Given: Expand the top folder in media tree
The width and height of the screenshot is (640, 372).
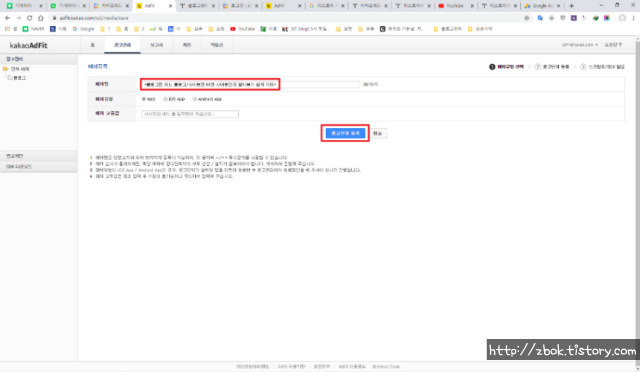Looking at the screenshot, I should 6,69.
